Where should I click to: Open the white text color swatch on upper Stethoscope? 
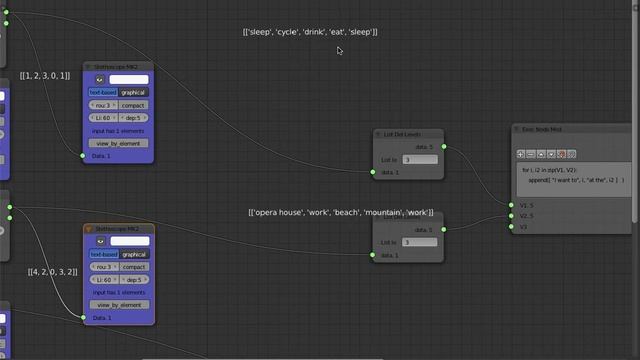pyautogui.click(x=129, y=80)
